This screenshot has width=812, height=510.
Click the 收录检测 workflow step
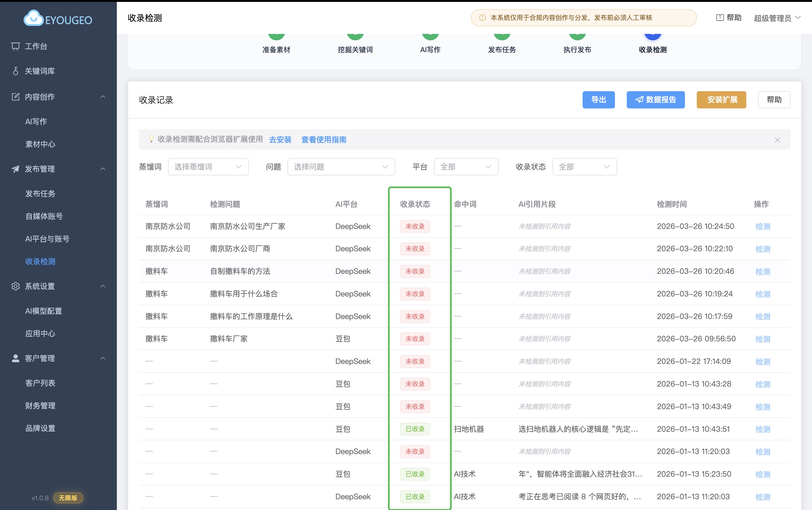click(653, 44)
